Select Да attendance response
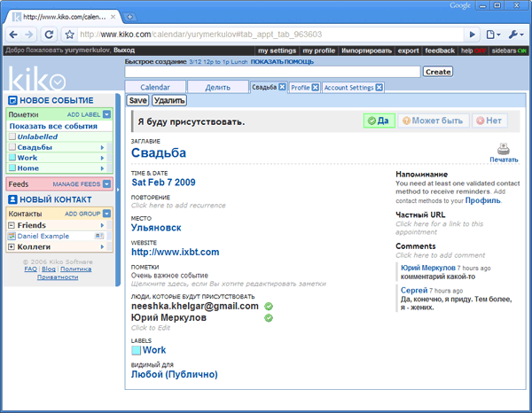The width and height of the screenshot is (532, 413). point(379,121)
